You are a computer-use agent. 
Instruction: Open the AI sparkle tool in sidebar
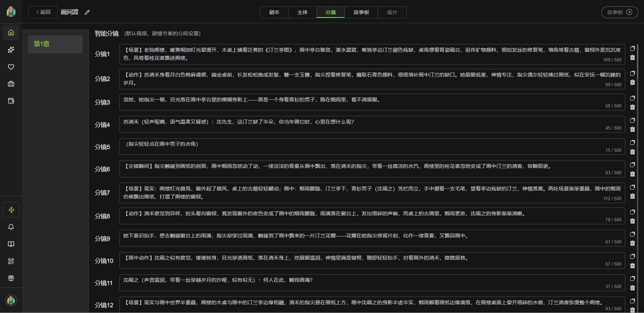tap(11, 50)
